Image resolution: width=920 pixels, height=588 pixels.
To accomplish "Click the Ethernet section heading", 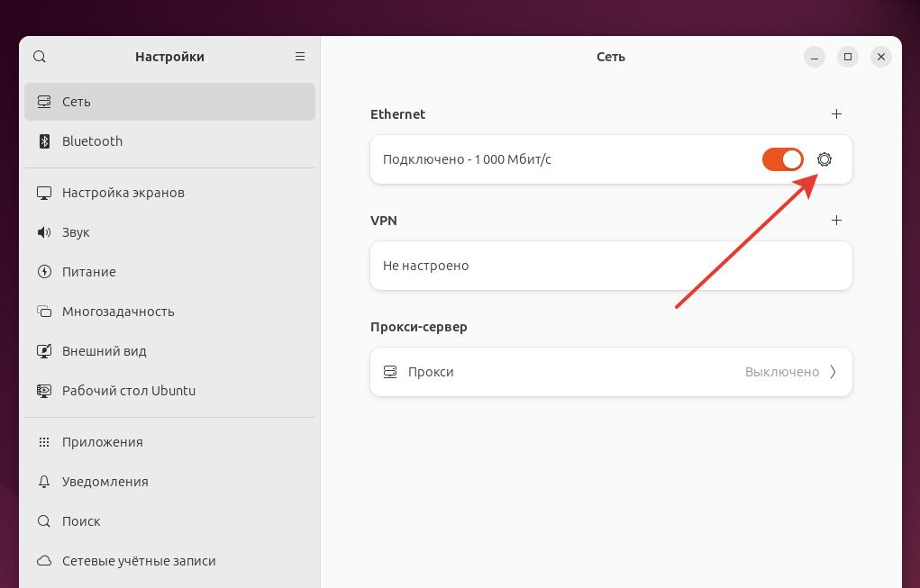I will 397,114.
